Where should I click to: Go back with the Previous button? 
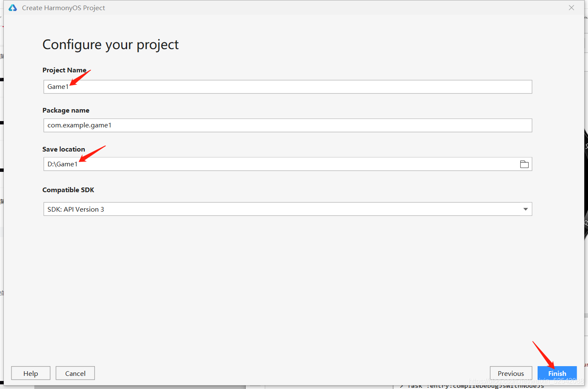click(511, 373)
